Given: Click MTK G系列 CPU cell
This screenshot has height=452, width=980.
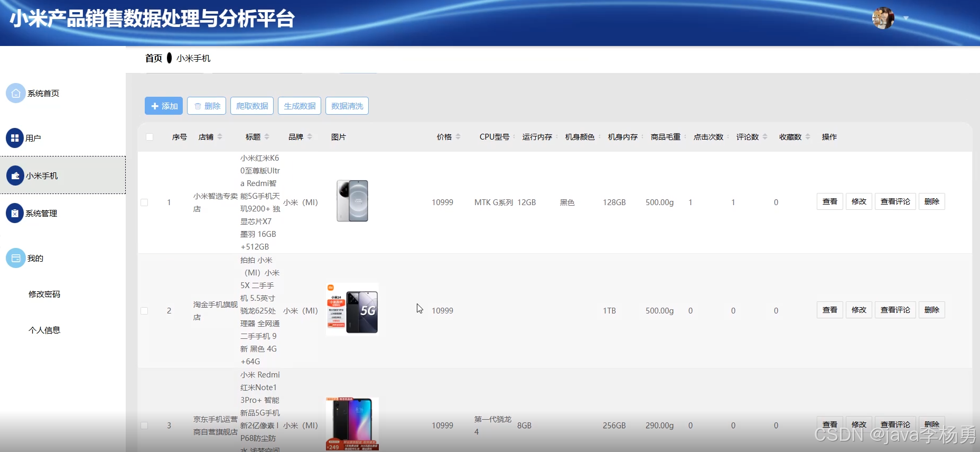Looking at the screenshot, I should [x=493, y=202].
